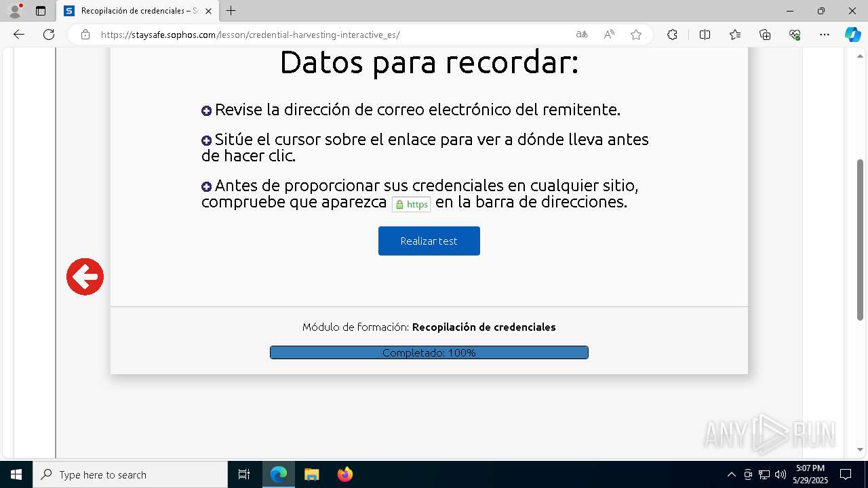The width and height of the screenshot is (868, 488).
Task: Open the Copilot sidebar
Action: [852, 35]
